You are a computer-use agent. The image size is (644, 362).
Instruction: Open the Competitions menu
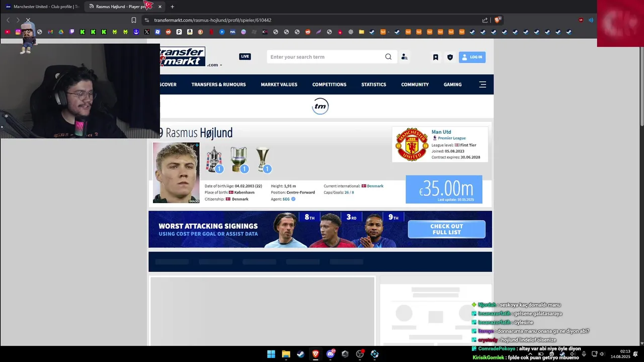pyautogui.click(x=329, y=84)
